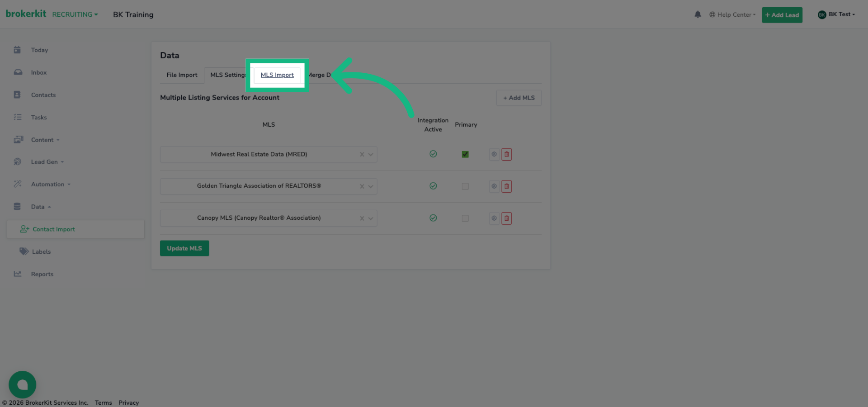The image size is (868, 407).
Task: Switch to the File Import tab
Action: 182,75
